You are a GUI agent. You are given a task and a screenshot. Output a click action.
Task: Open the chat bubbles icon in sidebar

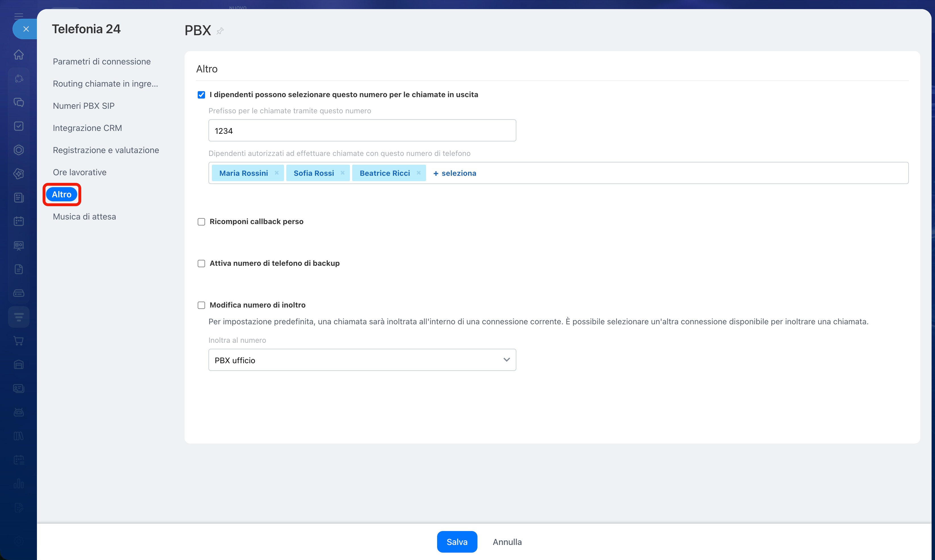pyautogui.click(x=18, y=102)
